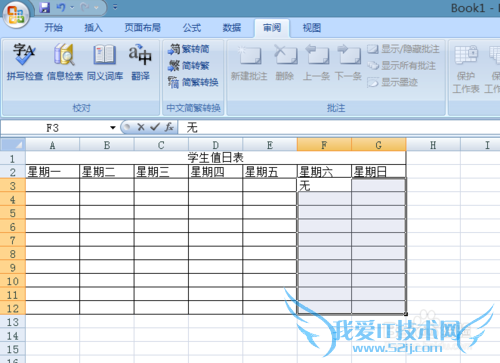The image size is (500, 363).
Task: Select column A header
Action: point(52,145)
